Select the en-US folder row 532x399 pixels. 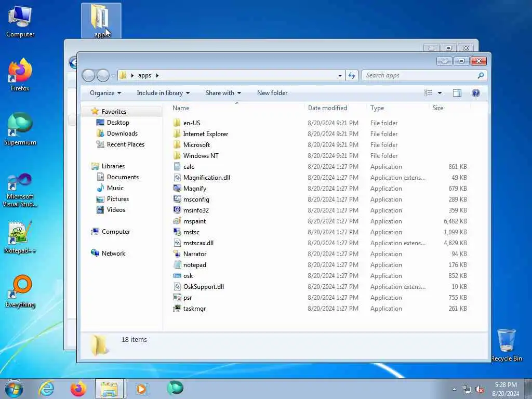coord(320,123)
